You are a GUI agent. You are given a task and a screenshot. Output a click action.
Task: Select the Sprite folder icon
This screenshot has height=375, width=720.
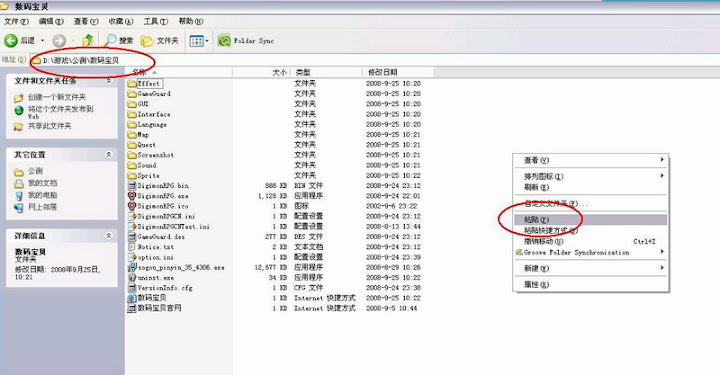[x=132, y=175]
